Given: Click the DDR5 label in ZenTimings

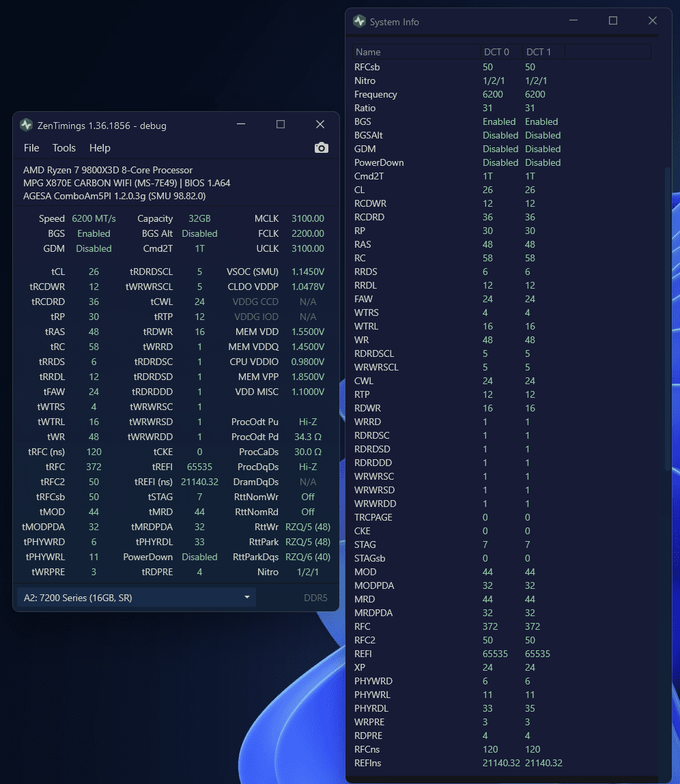Looking at the screenshot, I should [x=315, y=598].
